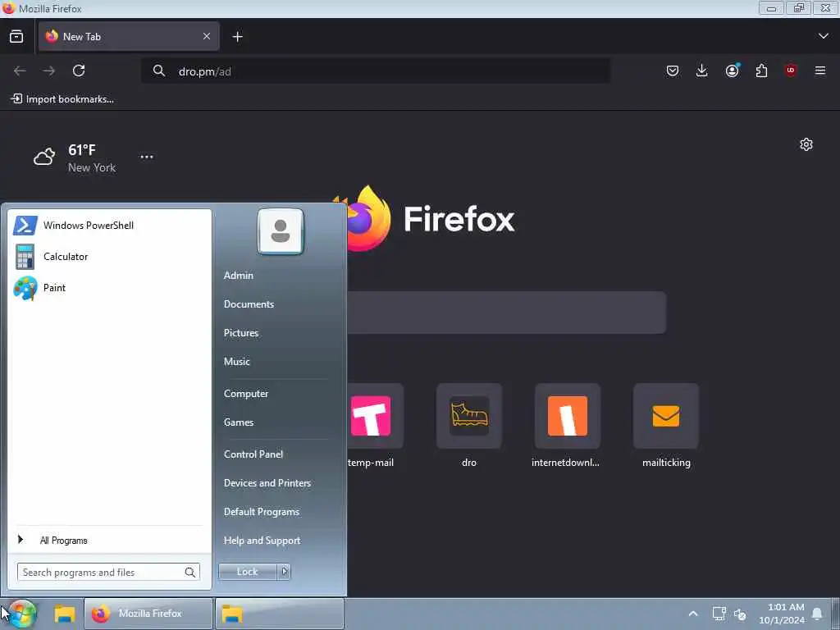
Task: Click the Windows Start orb
Action: (21, 614)
